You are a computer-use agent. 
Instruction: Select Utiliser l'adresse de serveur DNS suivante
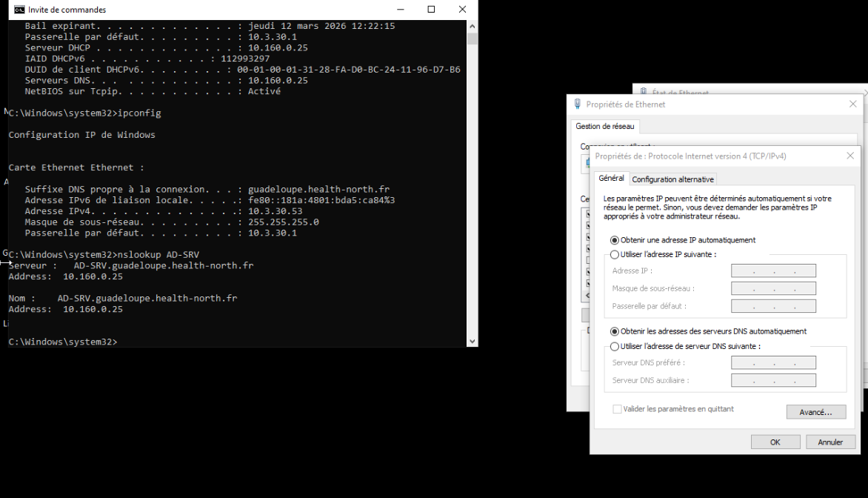pos(615,346)
